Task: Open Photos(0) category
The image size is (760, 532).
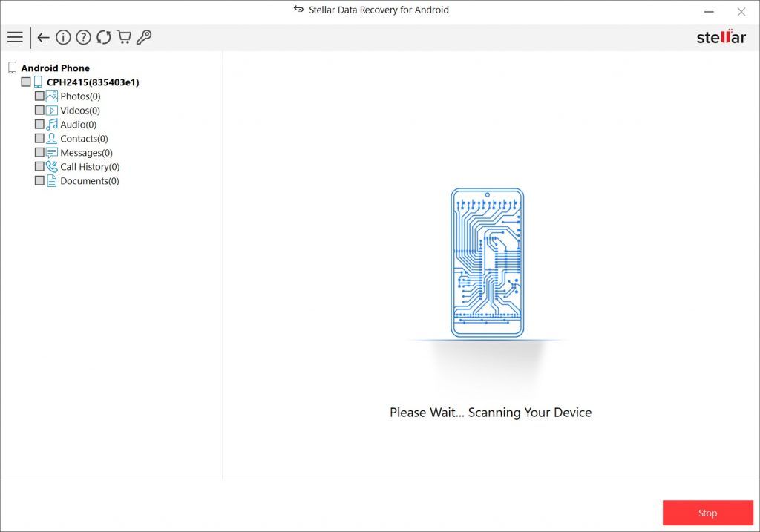Action: pyautogui.click(x=80, y=96)
